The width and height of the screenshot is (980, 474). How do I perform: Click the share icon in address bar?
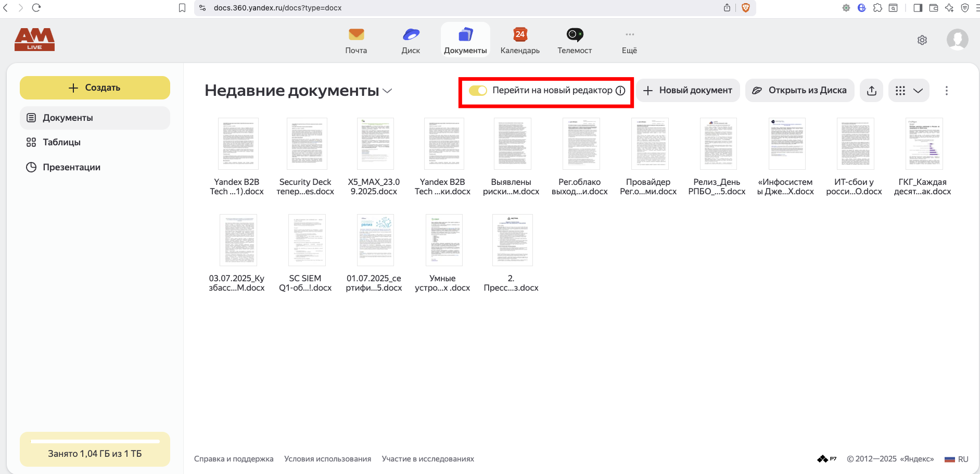click(x=727, y=8)
